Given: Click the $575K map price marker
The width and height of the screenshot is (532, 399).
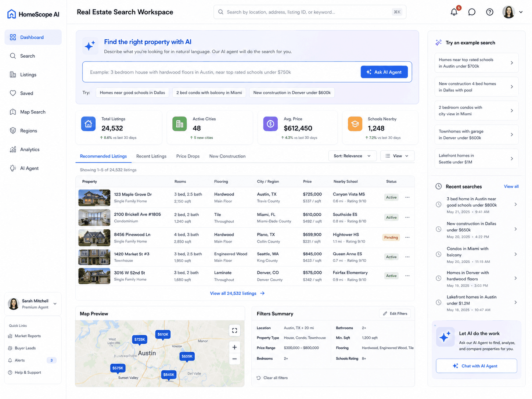Looking at the screenshot, I should click(x=118, y=368).
